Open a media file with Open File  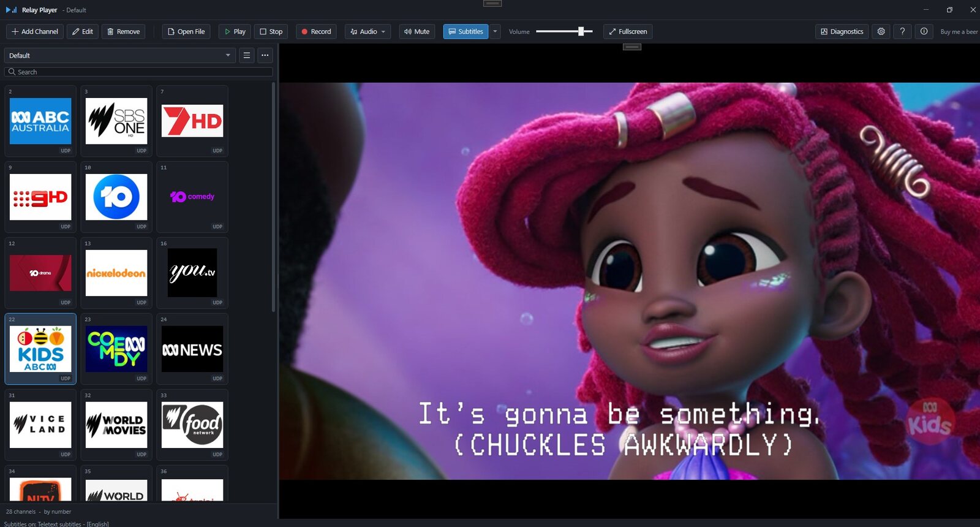(186, 31)
